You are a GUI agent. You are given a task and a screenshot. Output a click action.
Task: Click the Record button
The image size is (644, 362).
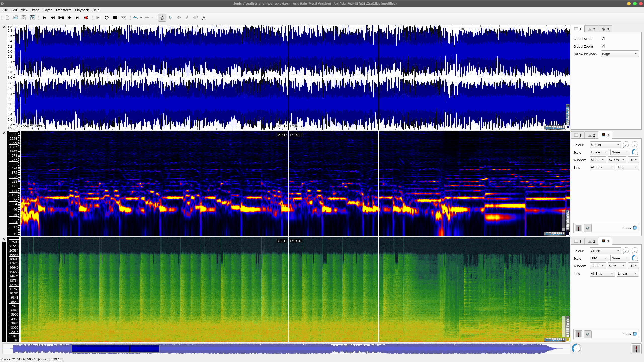86,18
